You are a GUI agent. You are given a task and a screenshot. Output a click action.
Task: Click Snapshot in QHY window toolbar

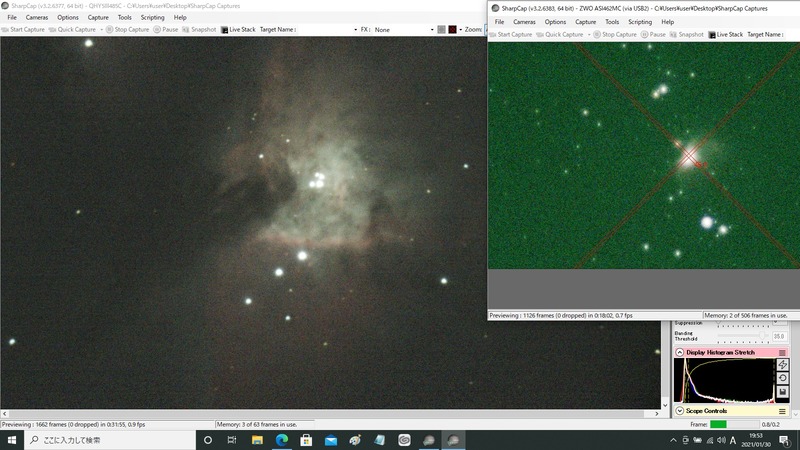[x=199, y=30]
